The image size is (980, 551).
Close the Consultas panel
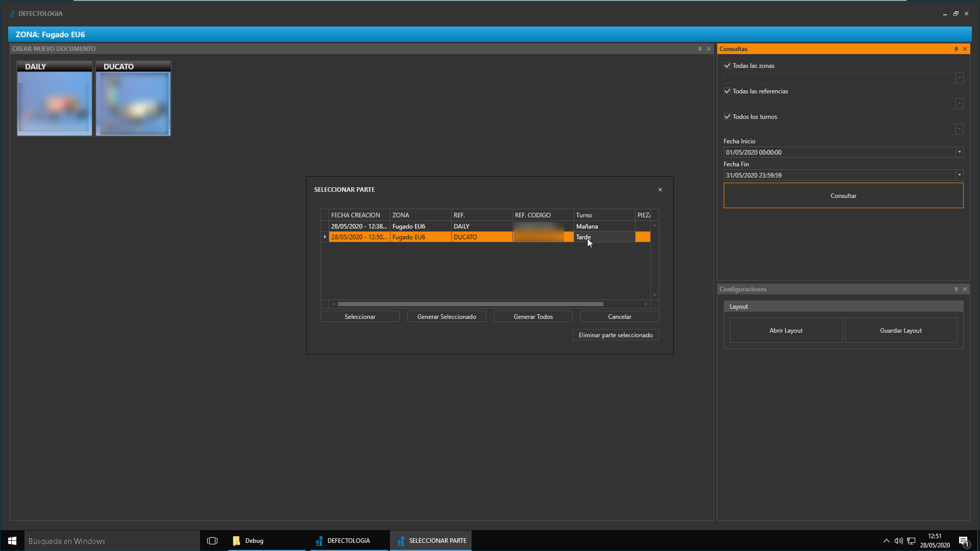(965, 49)
